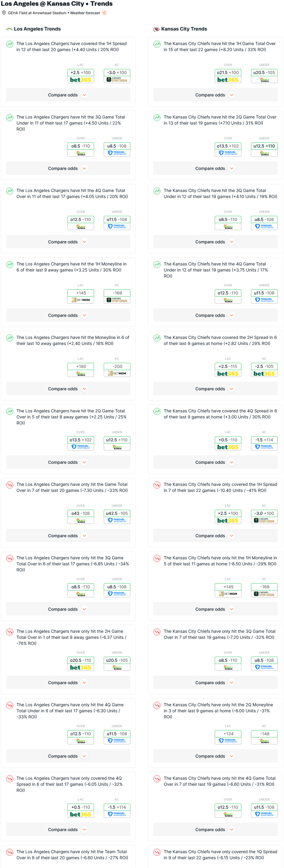Expand Compare odds for Chiefs 1H Game Total Over
This screenshot has width=284, height=868.
pyautogui.click(x=215, y=95)
